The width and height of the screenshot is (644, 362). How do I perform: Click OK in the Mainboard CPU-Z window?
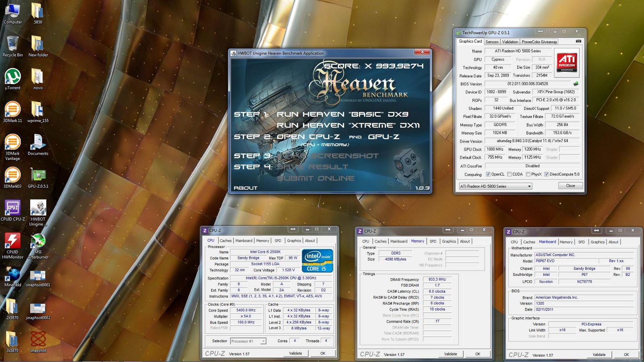tap(626, 355)
